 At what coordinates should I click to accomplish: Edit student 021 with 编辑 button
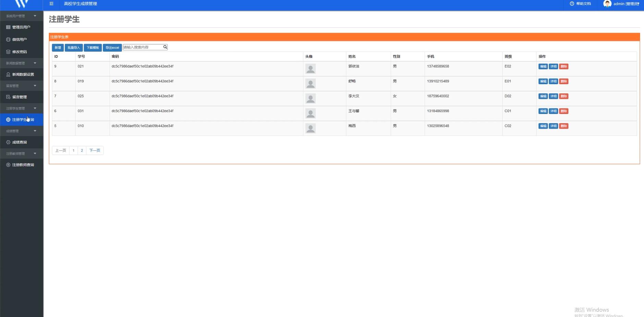[x=543, y=66]
